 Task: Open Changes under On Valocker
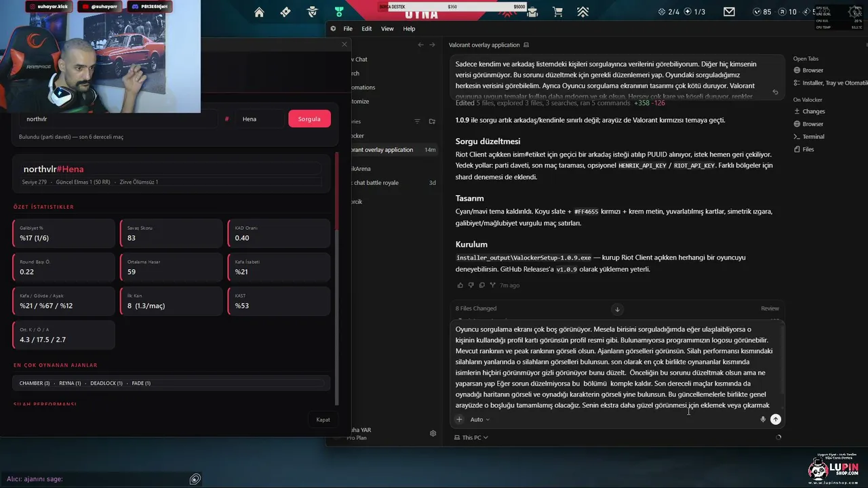point(810,111)
